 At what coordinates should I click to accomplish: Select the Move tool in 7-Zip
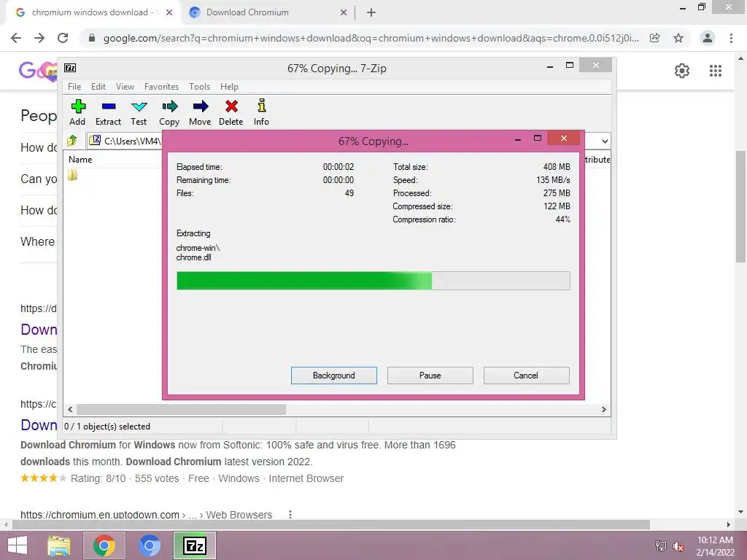(200, 112)
